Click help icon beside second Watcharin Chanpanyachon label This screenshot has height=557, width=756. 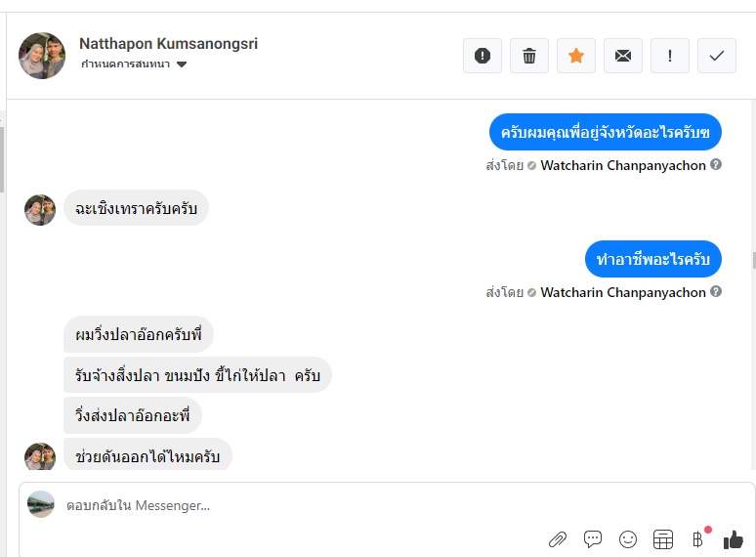[716, 291]
